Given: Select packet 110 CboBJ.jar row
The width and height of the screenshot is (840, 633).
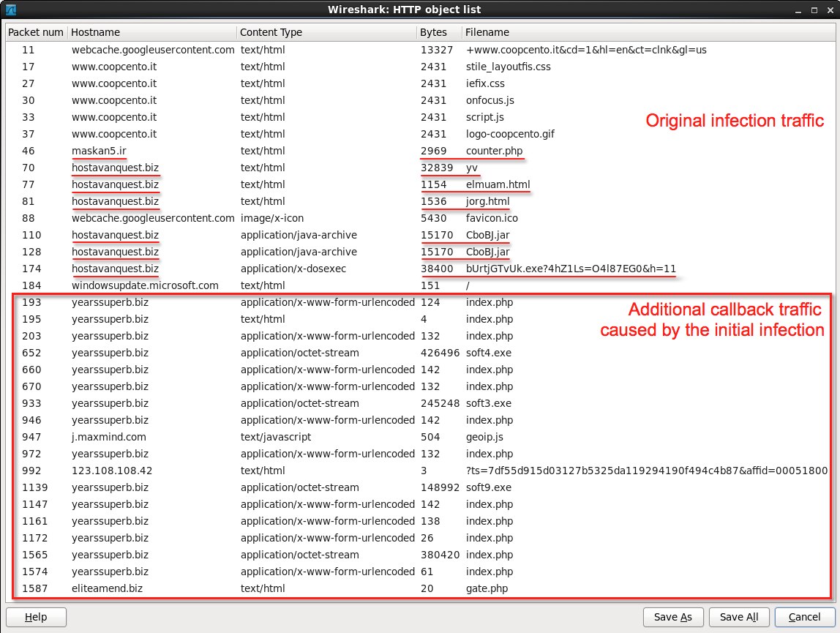Looking at the screenshot, I should click(420, 235).
